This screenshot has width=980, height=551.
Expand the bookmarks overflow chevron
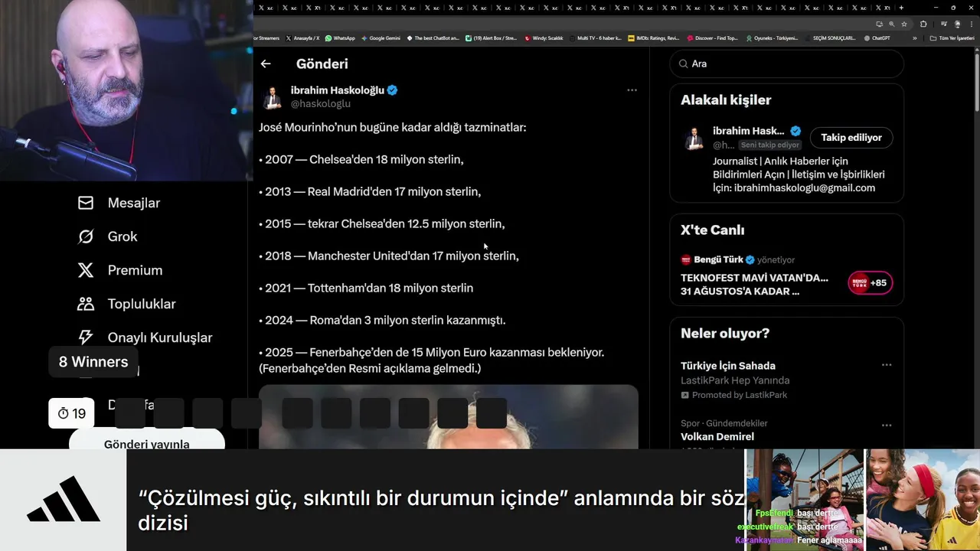pos(914,38)
